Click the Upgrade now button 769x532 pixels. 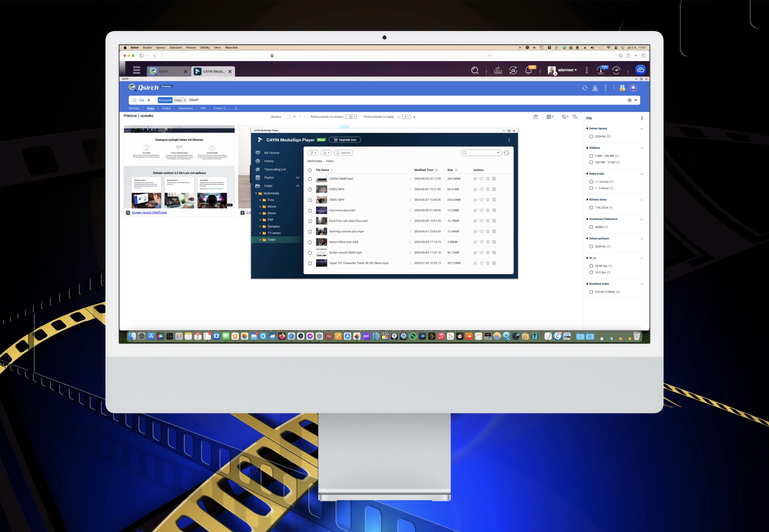click(x=345, y=140)
